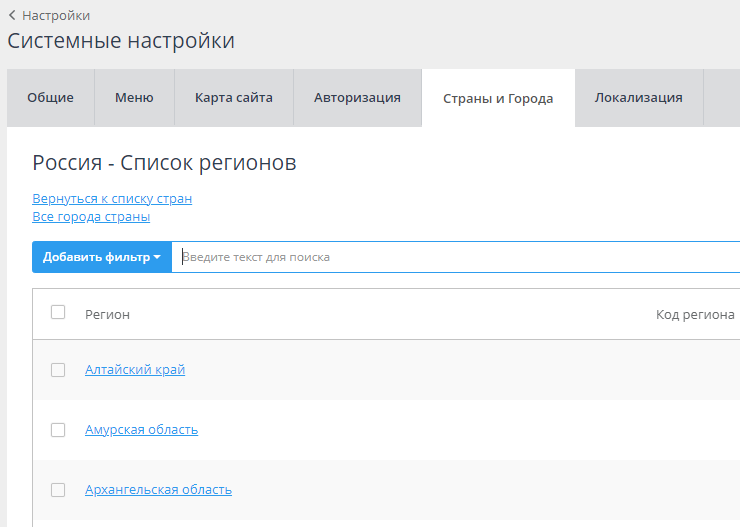Click the search text input field
The image size is (740, 527).
pos(455,257)
